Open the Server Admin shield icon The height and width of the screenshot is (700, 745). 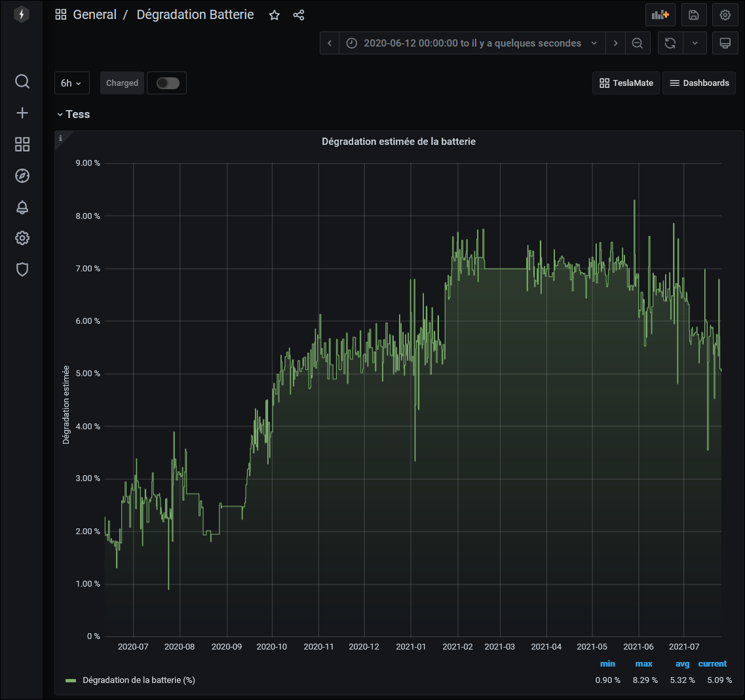point(22,269)
